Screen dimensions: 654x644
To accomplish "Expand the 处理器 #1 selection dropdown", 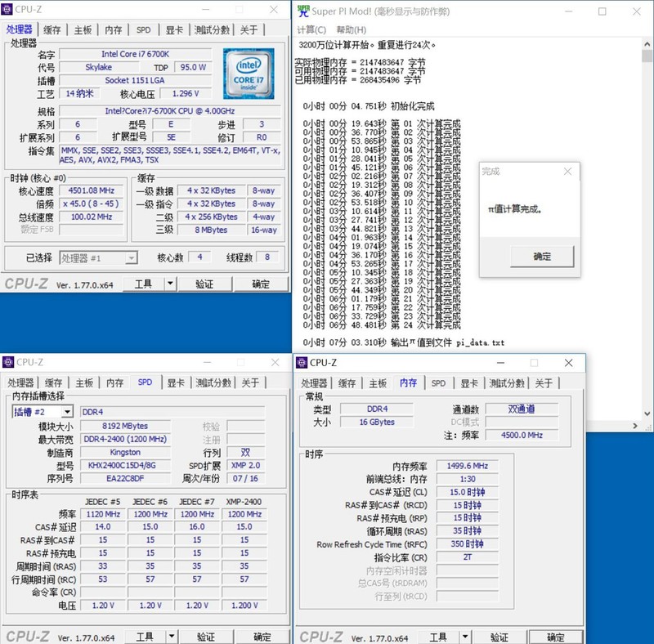I will coord(132,258).
